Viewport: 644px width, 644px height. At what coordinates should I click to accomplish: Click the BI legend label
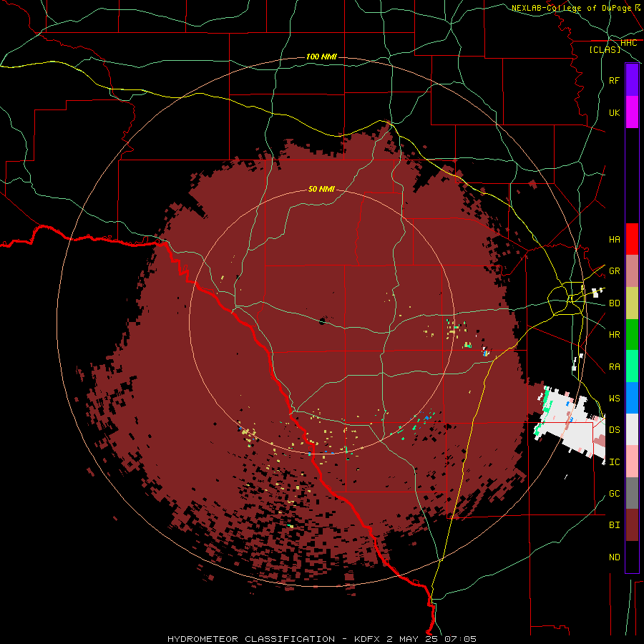click(x=615, y=525)
